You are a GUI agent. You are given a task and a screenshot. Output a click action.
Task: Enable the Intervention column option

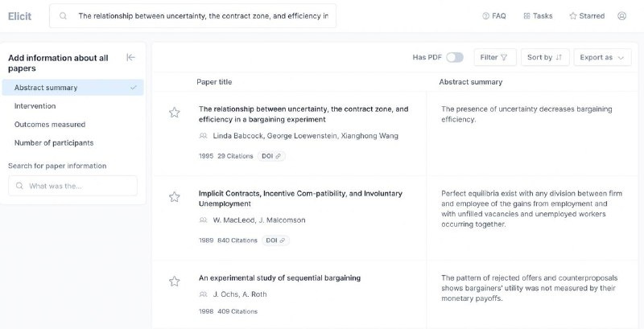coord(35,106)
